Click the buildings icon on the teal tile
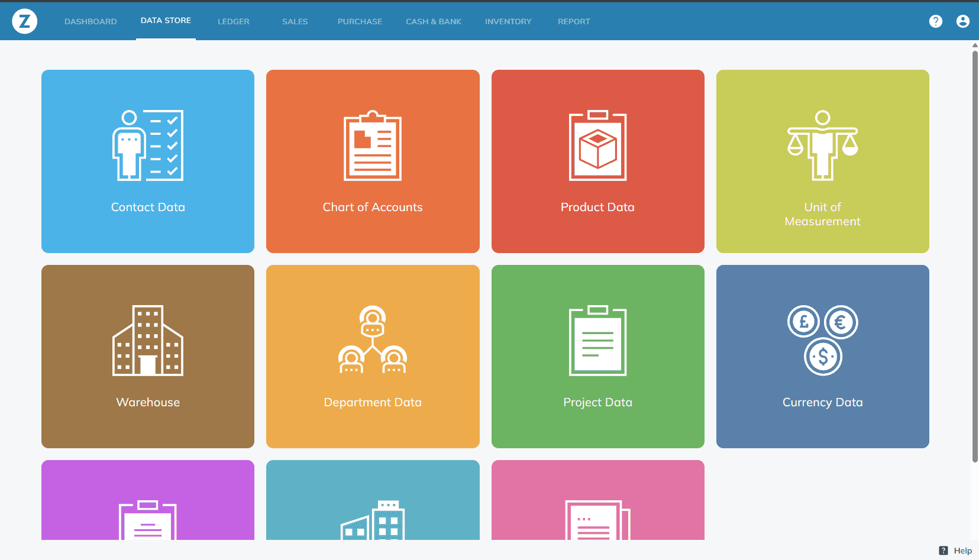The height and width of the screenshot is (560, 979). (x=373, y=520)
